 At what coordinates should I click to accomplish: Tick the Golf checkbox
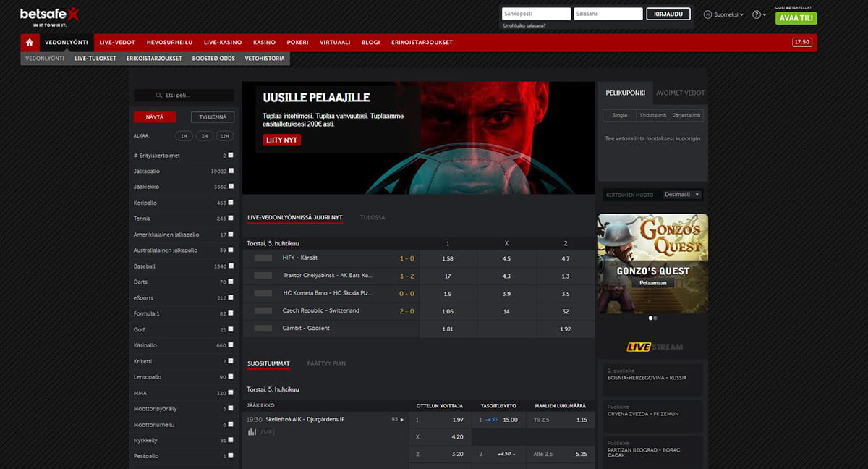click(x=231, y=329)
